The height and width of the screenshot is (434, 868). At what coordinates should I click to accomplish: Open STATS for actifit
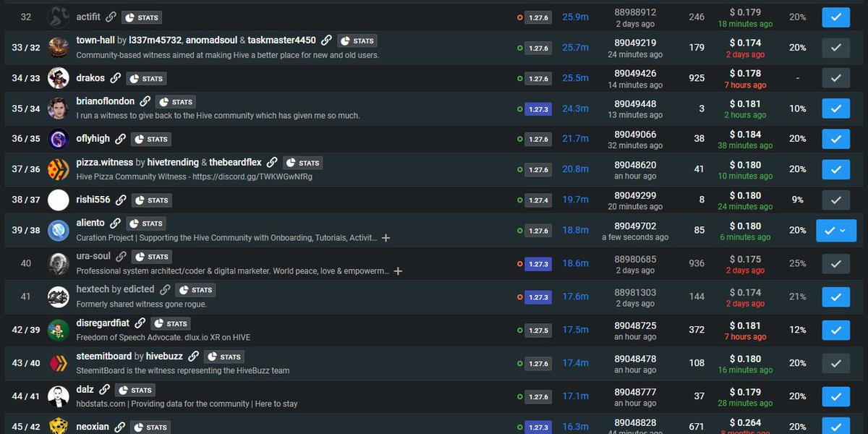pyautogui.click(x=141, y=17)
